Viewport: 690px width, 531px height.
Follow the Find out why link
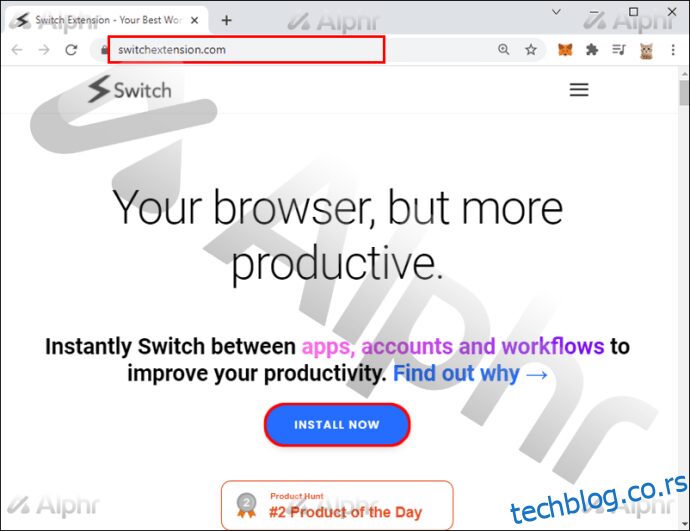tap(470, 374)
